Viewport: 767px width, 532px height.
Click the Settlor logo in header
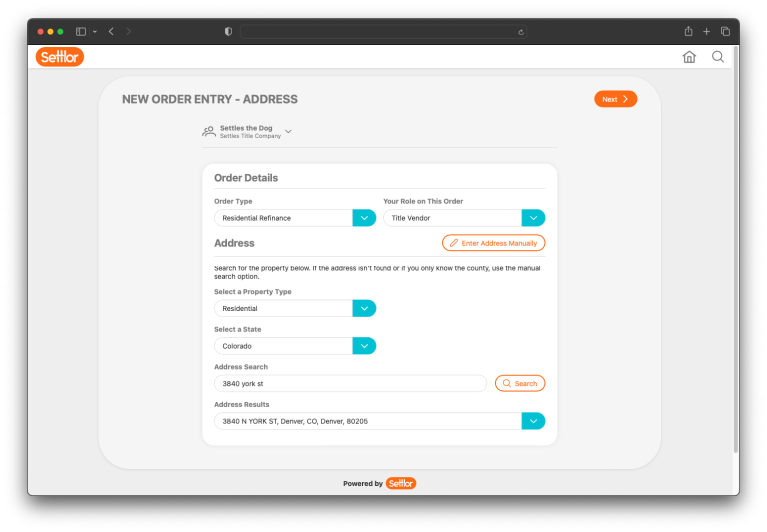click(x=59, y=57)
